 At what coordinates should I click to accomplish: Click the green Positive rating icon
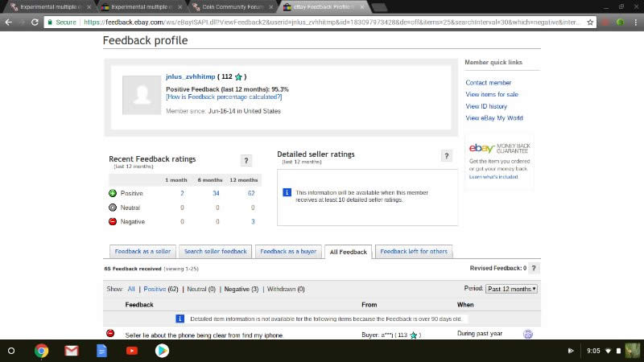click(x=113, y=193)
